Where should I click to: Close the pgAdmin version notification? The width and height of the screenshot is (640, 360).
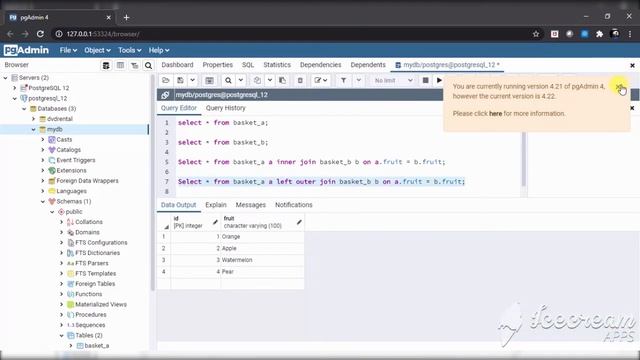[619, 87]
